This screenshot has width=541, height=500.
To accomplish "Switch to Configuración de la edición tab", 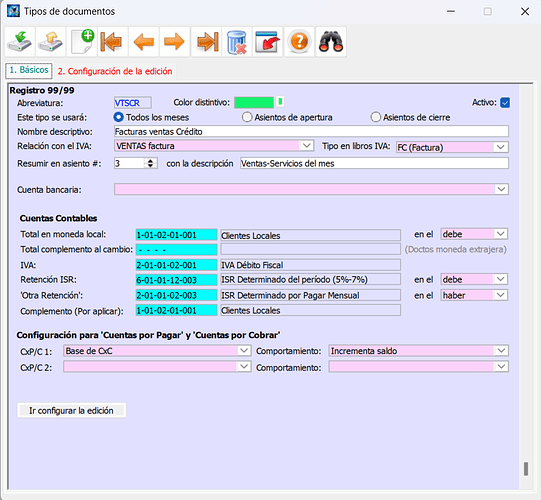I will coord(115,71).
